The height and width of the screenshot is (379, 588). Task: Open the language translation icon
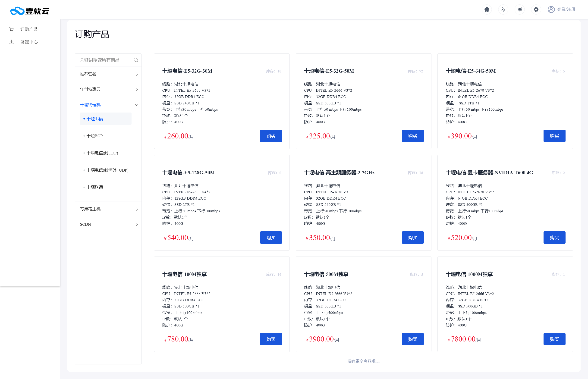(x=503, y=9)
